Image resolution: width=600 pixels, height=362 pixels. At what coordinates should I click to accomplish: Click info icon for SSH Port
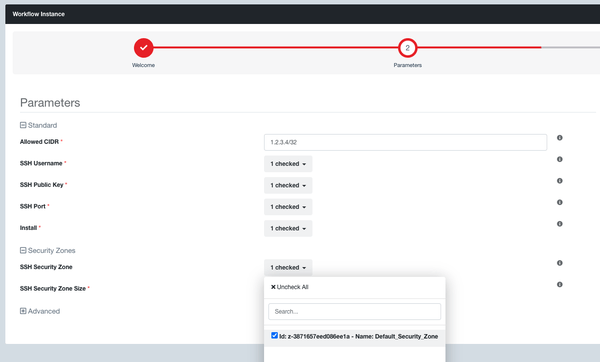tap(559, 202)
